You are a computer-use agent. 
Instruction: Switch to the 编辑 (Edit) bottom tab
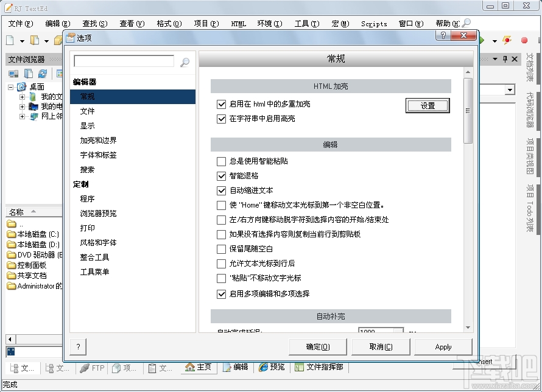pyautogui.click(x=236, y=367)
